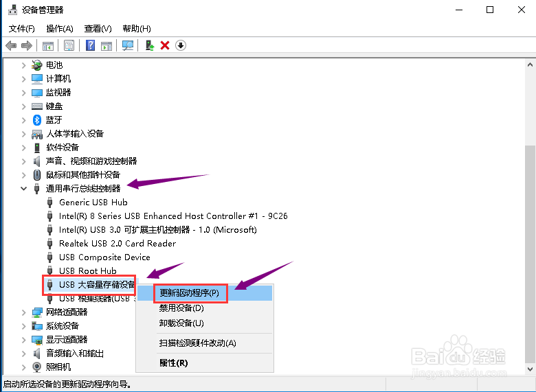Select the software devices (软件设备) icon

37,148
